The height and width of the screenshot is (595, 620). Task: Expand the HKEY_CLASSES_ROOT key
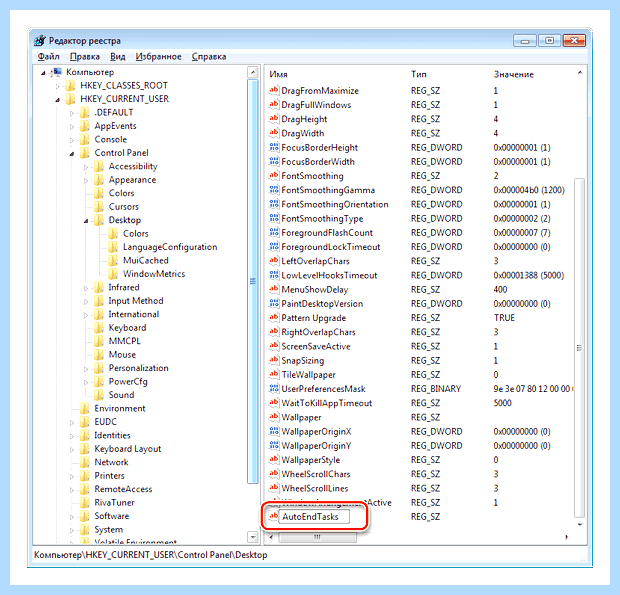point(58,86)
